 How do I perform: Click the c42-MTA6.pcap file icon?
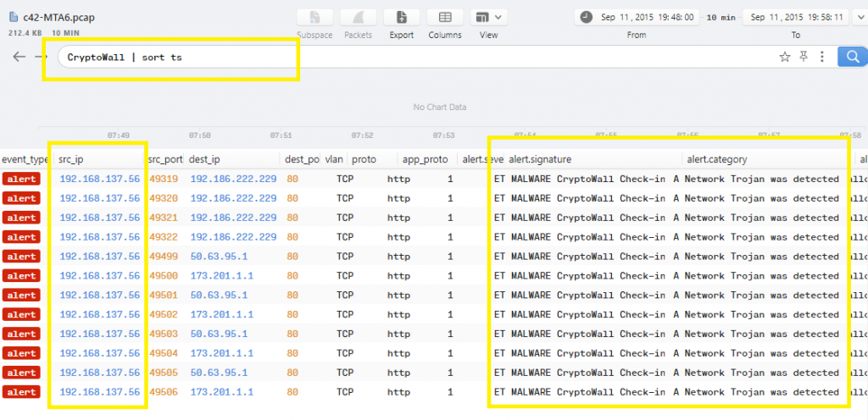[14, 17]
